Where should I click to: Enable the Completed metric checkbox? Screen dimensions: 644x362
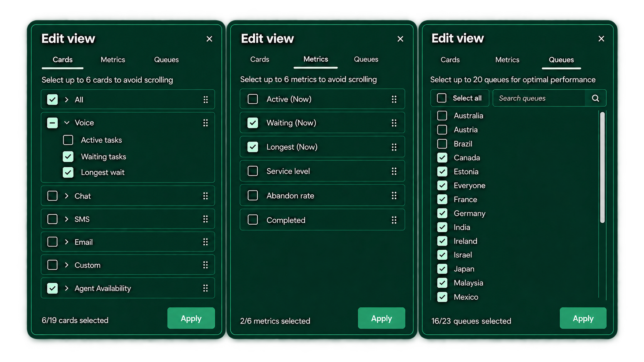[253, 220]
